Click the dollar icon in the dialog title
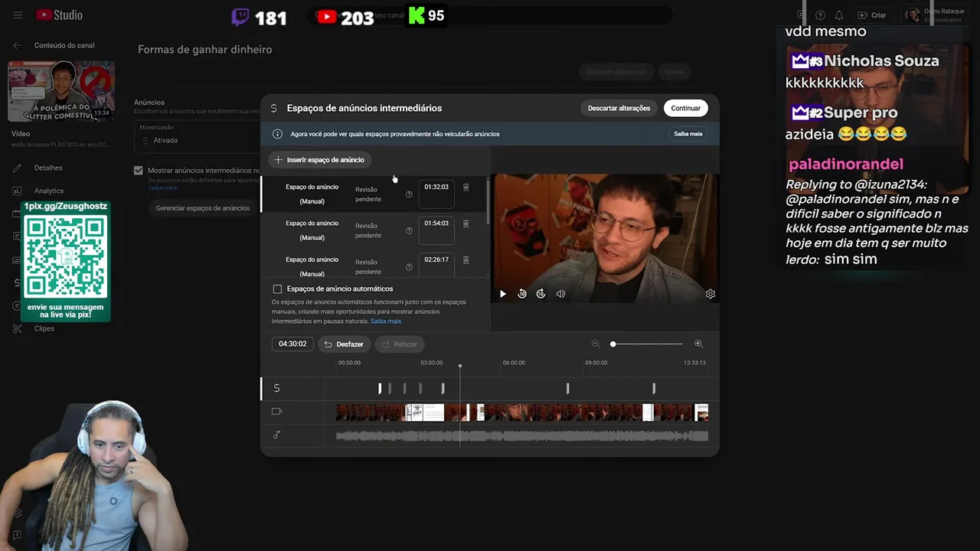The width and height of the screenshot is (980, 551). click(274, 109)
